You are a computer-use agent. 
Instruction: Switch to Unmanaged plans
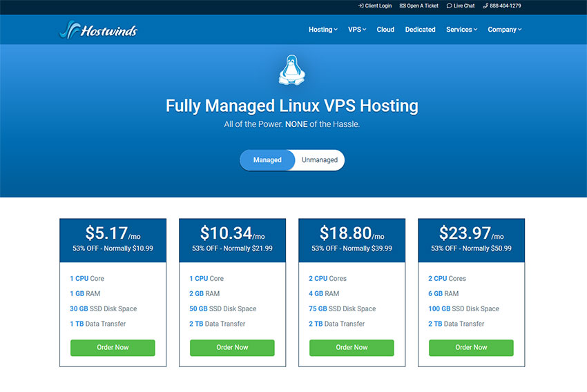320,160
